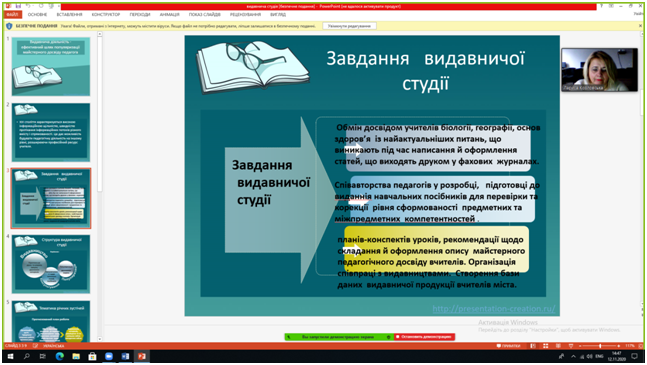Click the 117% zoom level
This screenshot has width=647, height=365.
[x=629, y=346]
